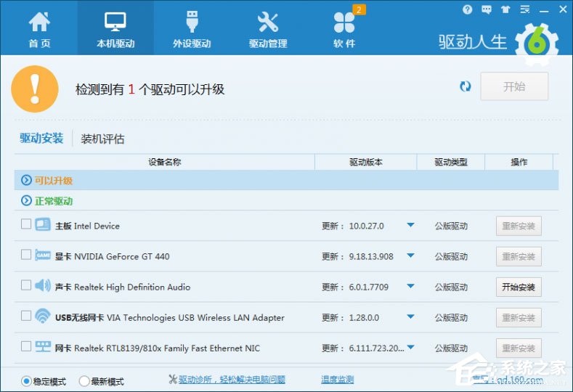Click 显卡 NVIDIA GeForce GT 440 name
573x392 pixels.
tap(112, 256)
